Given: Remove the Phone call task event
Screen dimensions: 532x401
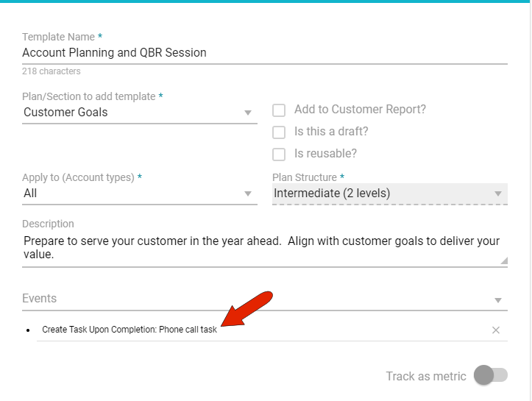Looking at the screenshot, I should click(495, 330).
